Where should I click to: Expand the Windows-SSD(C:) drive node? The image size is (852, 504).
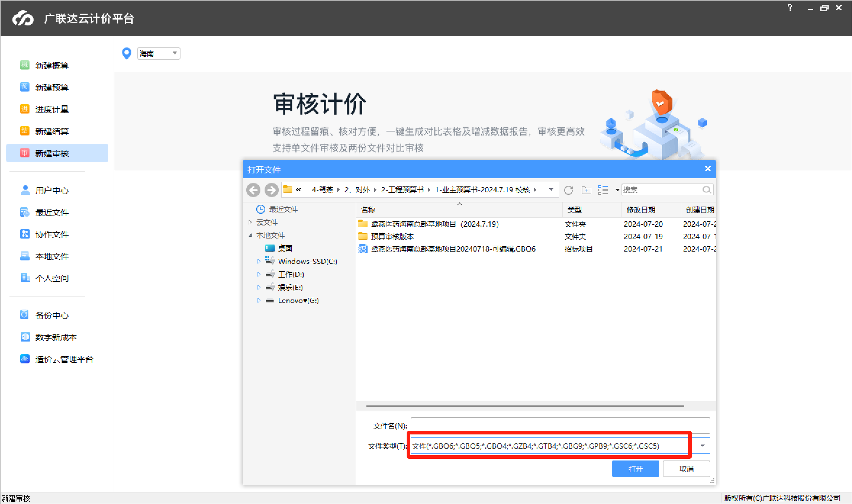click(x=259, y=261)
